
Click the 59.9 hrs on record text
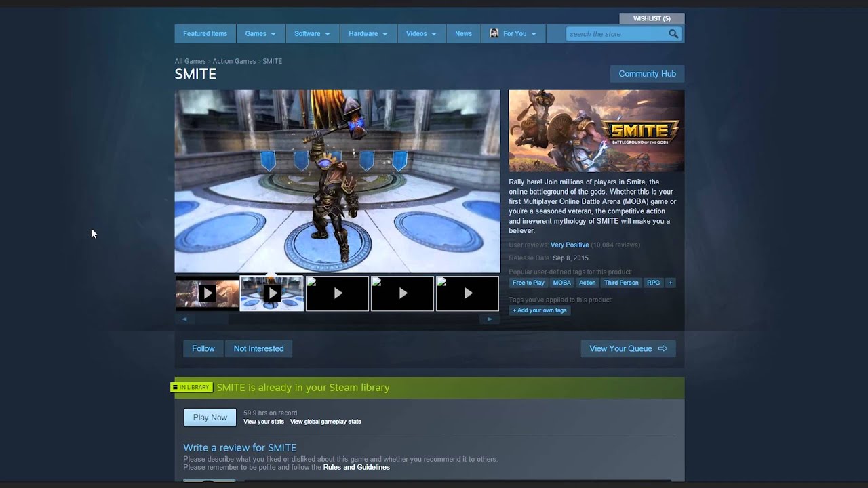click(x=270, y=413)
